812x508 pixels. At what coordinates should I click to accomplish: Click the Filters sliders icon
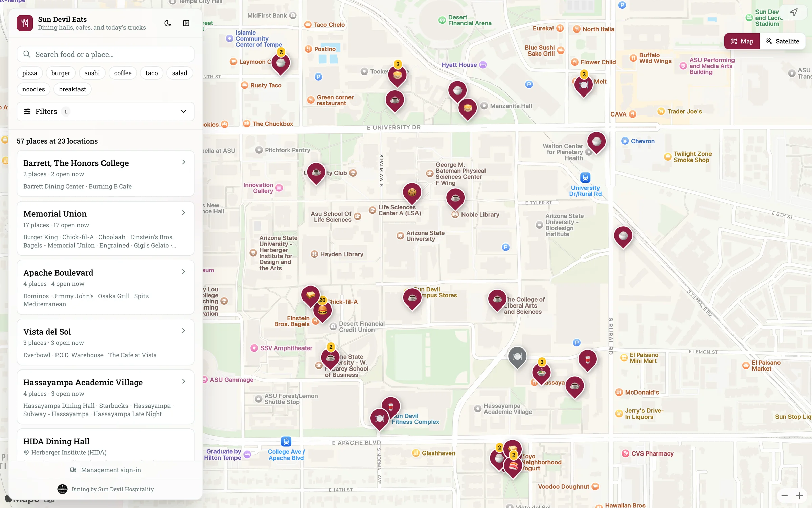(27, 111)
